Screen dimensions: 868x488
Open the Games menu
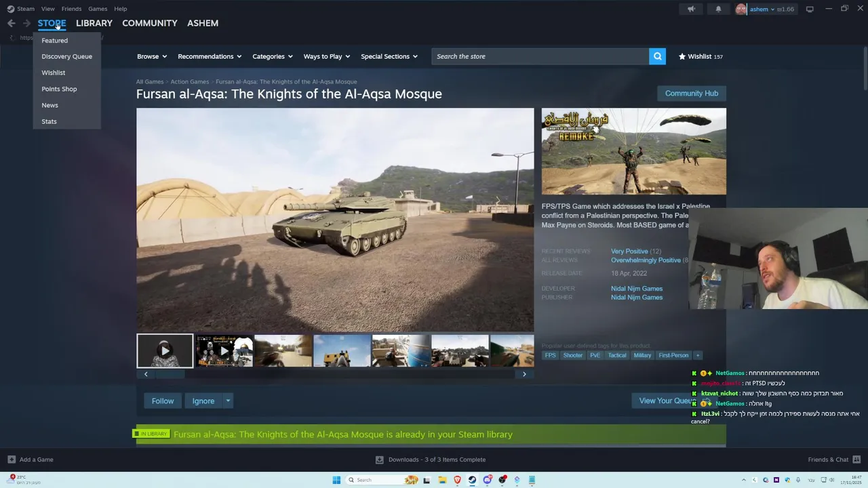[x=98, y=9]
